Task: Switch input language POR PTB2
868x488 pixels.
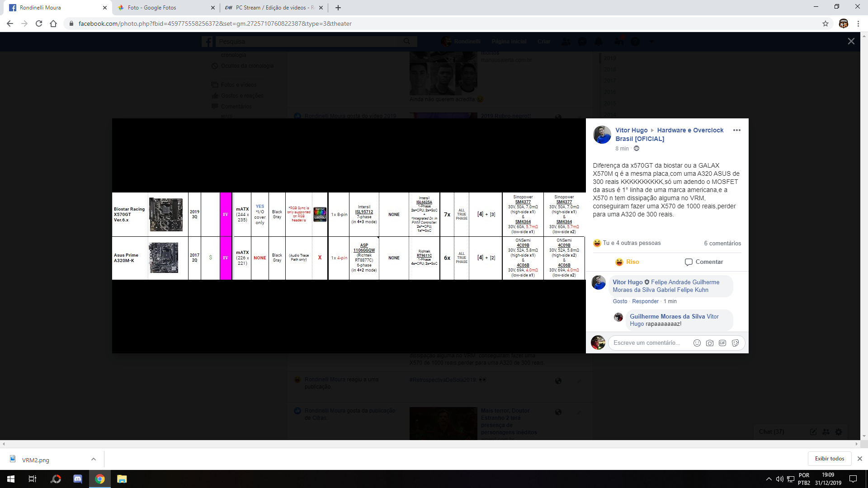Action: tap(804, 479)
